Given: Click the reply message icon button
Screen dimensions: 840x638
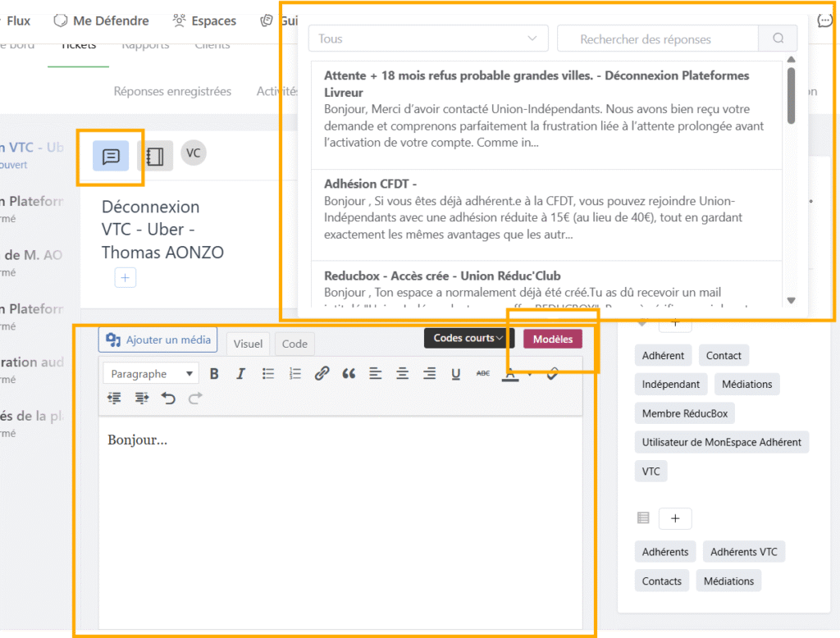Looking at the screenshot, I should click(x=111, y=156).
